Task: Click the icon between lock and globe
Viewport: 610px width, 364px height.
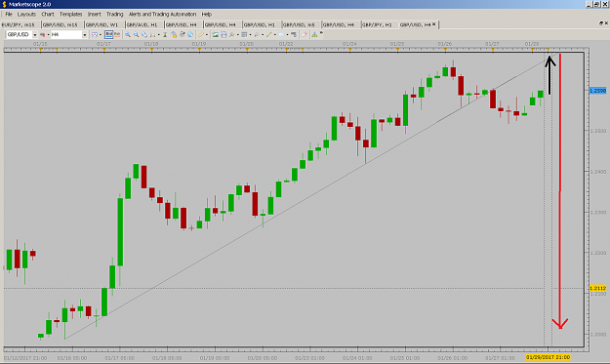Action: coord(183,34)
